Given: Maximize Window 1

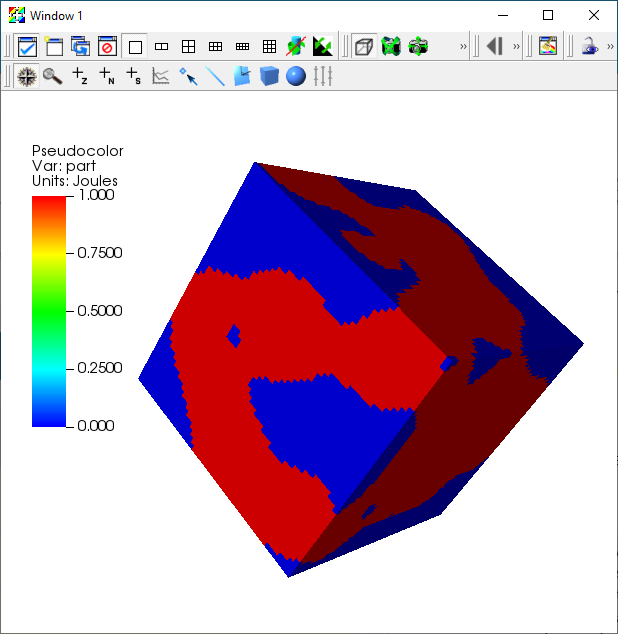Looking at the screenshot, I should click(x=548, y=15).
